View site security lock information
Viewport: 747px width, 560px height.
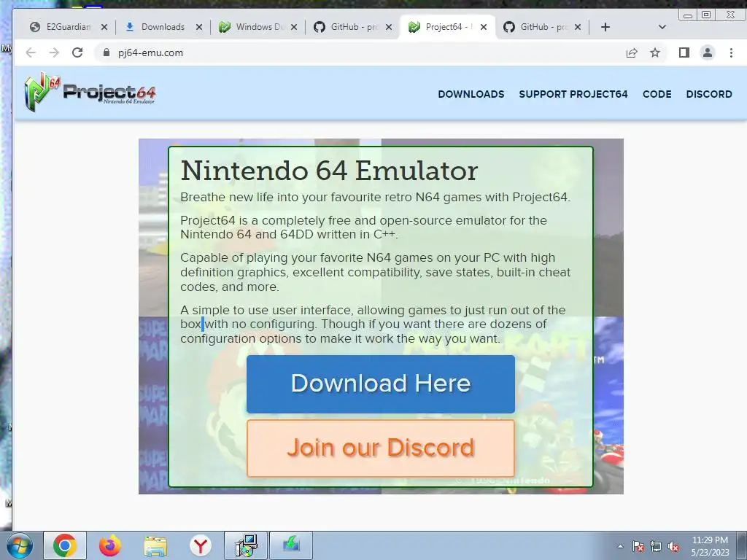(x=107, y=52)
